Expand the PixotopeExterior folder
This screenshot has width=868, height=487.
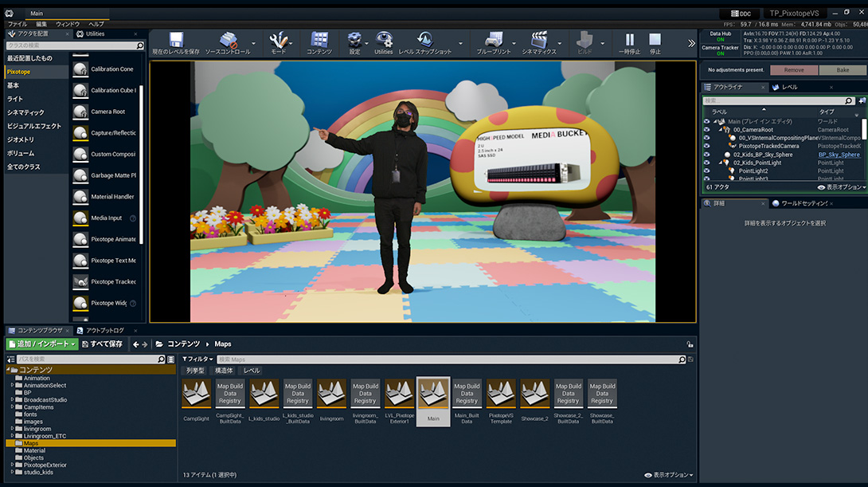point(12,465)
